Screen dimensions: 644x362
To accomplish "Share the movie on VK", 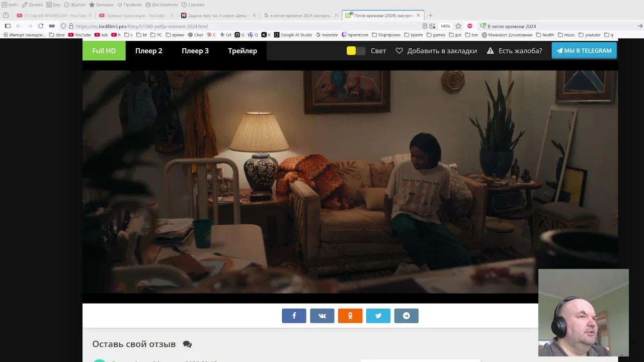I will point(322,316).
